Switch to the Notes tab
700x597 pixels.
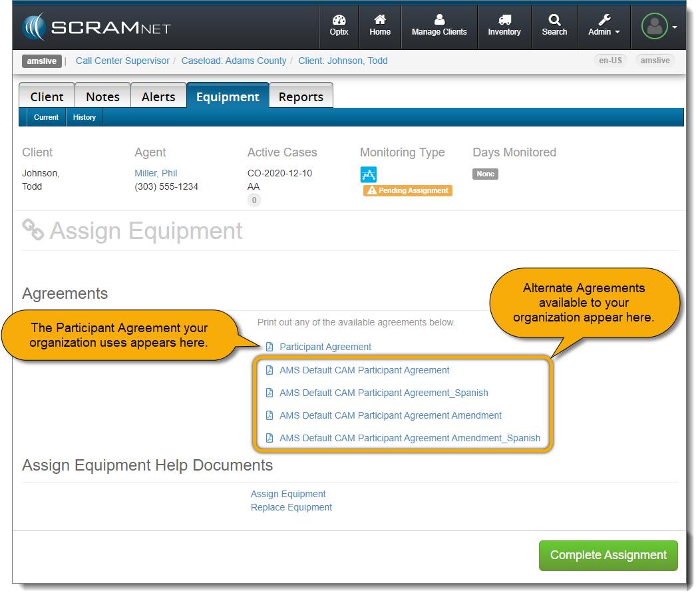(x=102, y=97)
